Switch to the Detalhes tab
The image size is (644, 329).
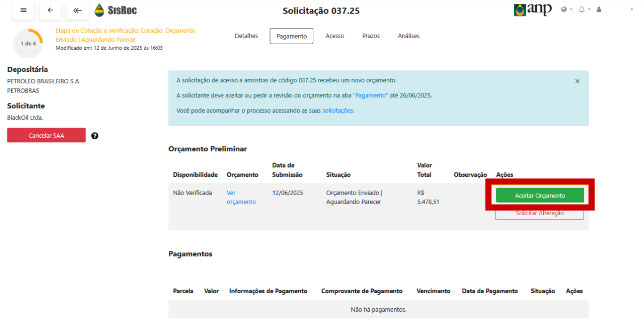246,36
